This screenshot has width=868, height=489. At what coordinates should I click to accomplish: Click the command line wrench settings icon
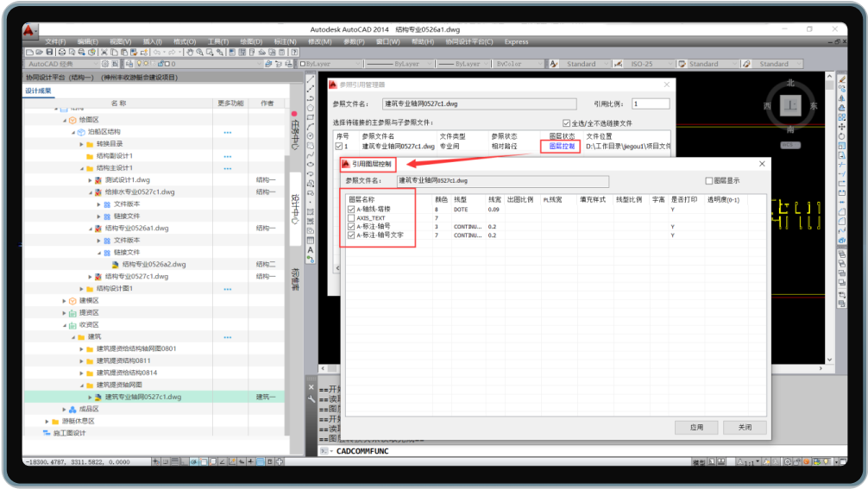click(311, 398)
